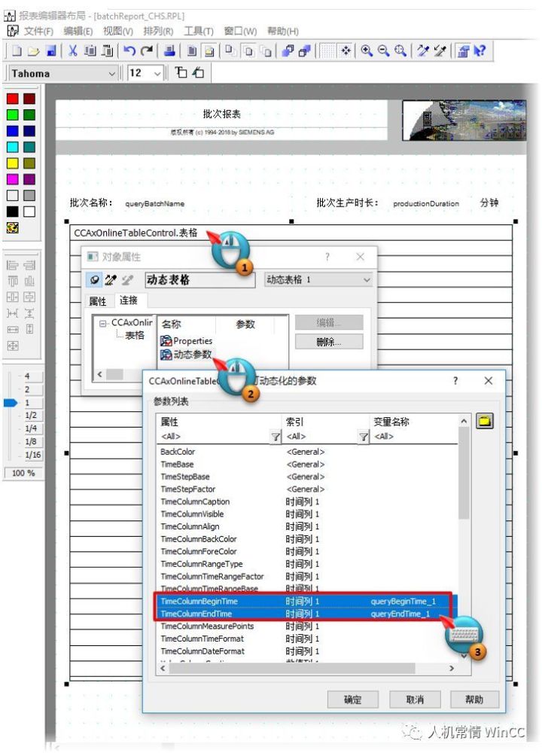Zoom in with the plus magnifier

tap(367, 50)
